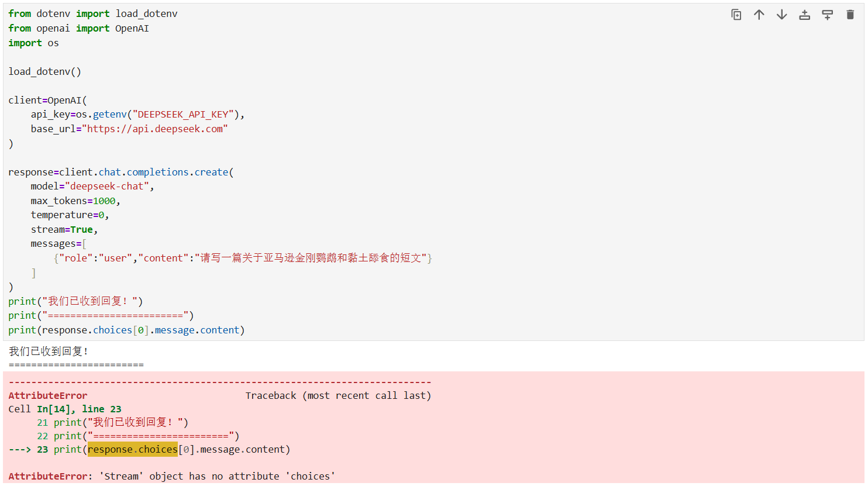Image resolution: width=868 pixels, height=486 pixels.
Task: Delete this cell with trash icon
Action: [850, 15]
